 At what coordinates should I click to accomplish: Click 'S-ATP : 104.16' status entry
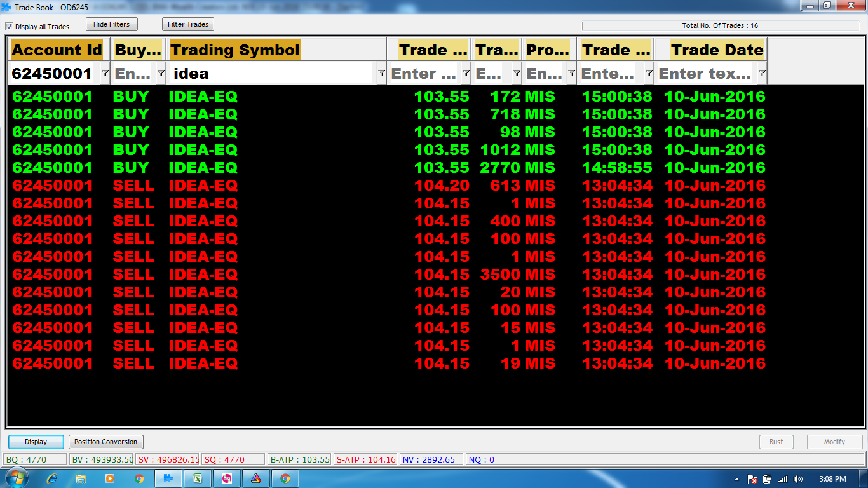(365, 459)
